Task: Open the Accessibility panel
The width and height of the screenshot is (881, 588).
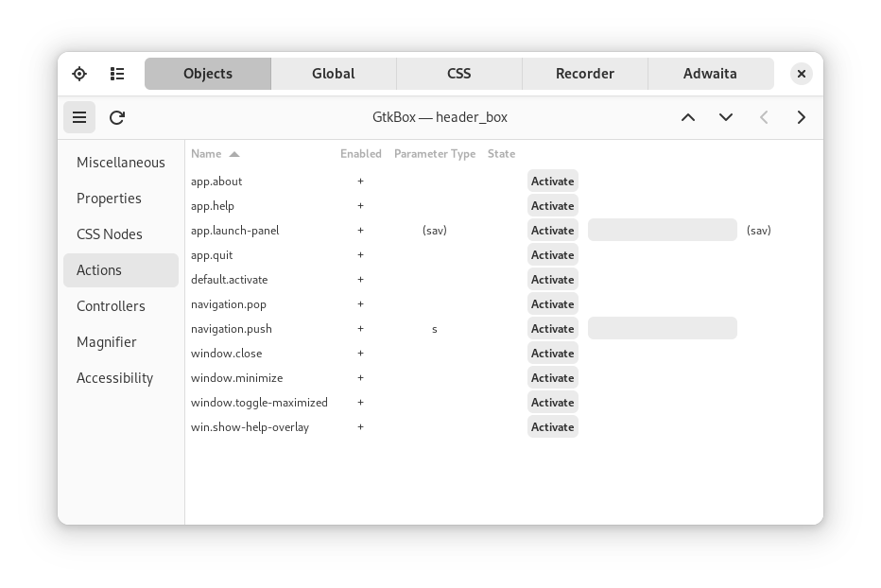Action: pyautogui.click(x=115, y=378)
